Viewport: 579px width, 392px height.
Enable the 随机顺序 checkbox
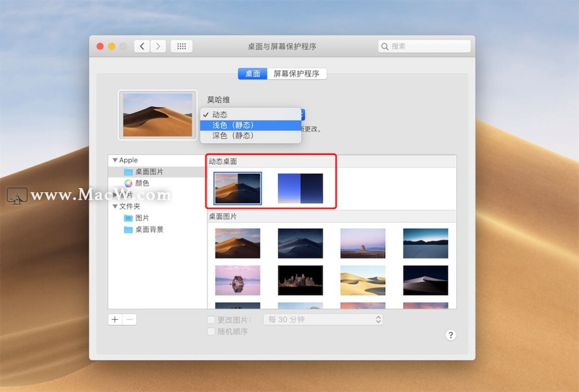pos(211,331)
